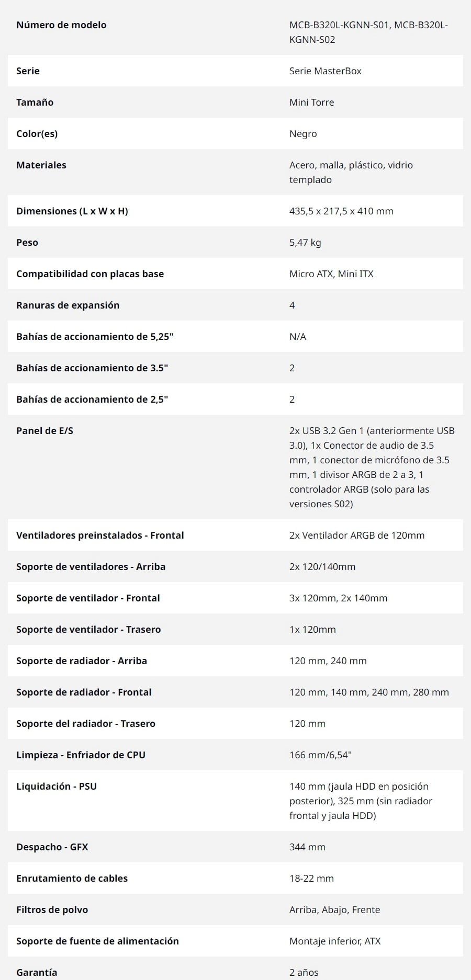Click the Serie MasterBox value text
Viewport: 471px width, 980px height.
pos(326,71)
